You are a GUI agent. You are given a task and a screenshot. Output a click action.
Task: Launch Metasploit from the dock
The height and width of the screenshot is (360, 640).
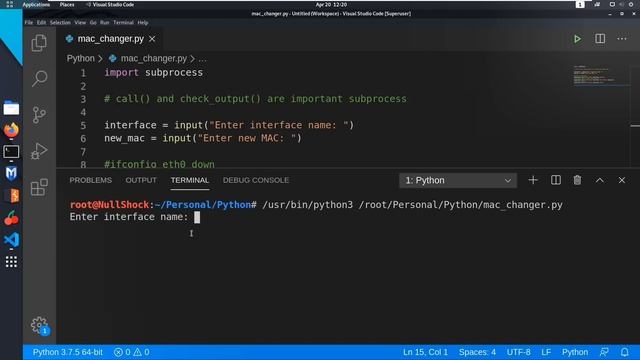point(11,173)
